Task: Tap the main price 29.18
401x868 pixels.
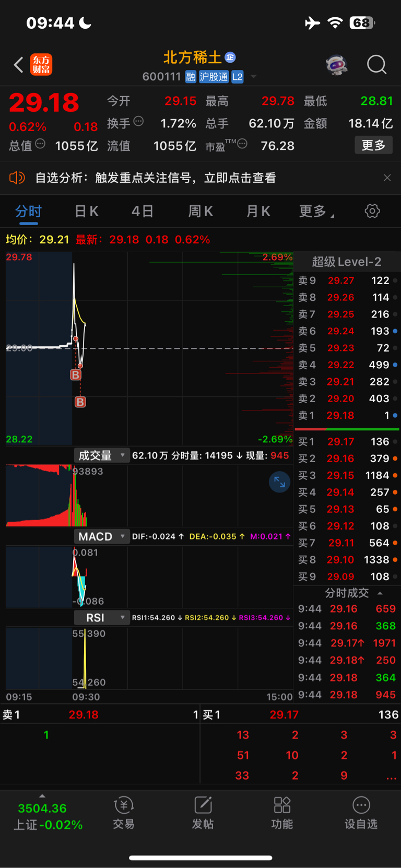Action: coord(44,102)
